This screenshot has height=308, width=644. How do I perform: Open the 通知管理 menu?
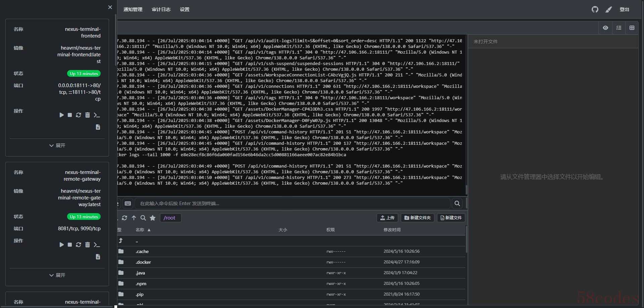point(133,9)
